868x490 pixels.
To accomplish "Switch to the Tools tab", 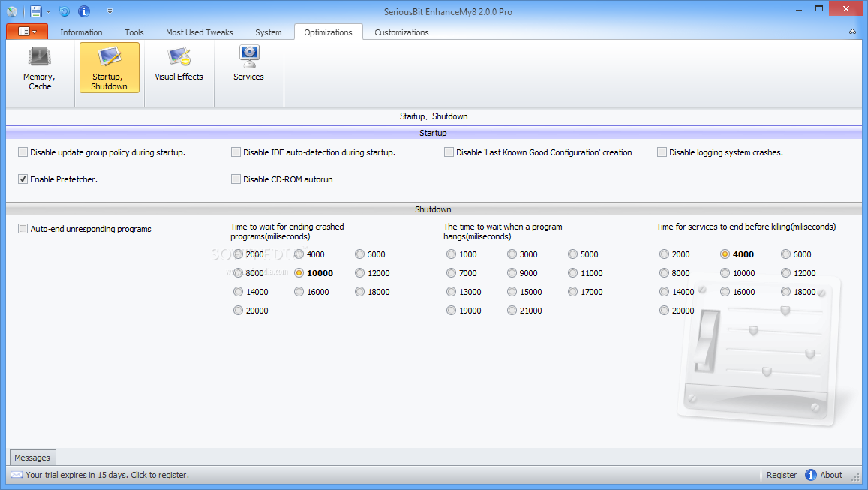I will (134, 32).
